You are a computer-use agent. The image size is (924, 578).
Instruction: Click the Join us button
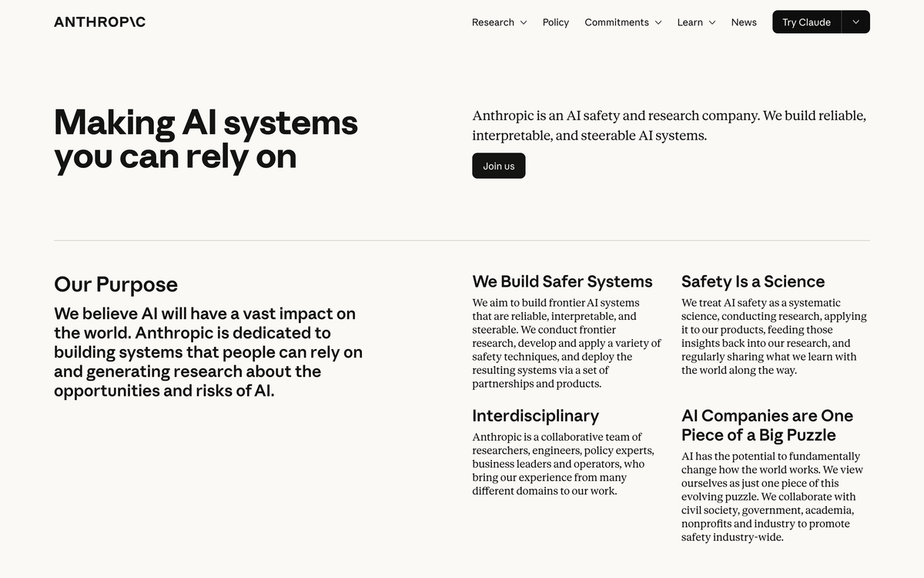click(499, 166)
